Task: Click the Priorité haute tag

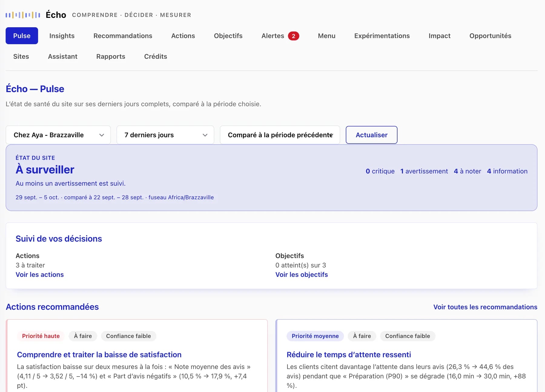Action: point(41,336)
